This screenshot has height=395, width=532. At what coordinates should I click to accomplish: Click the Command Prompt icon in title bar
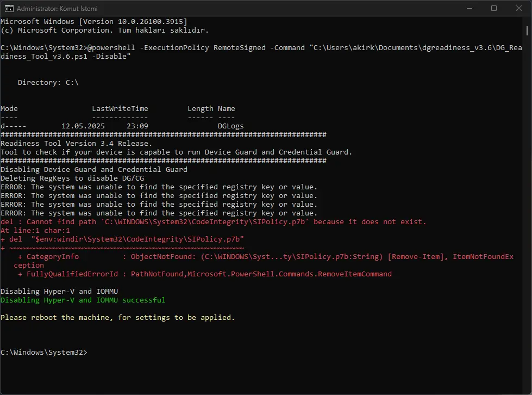9,9
